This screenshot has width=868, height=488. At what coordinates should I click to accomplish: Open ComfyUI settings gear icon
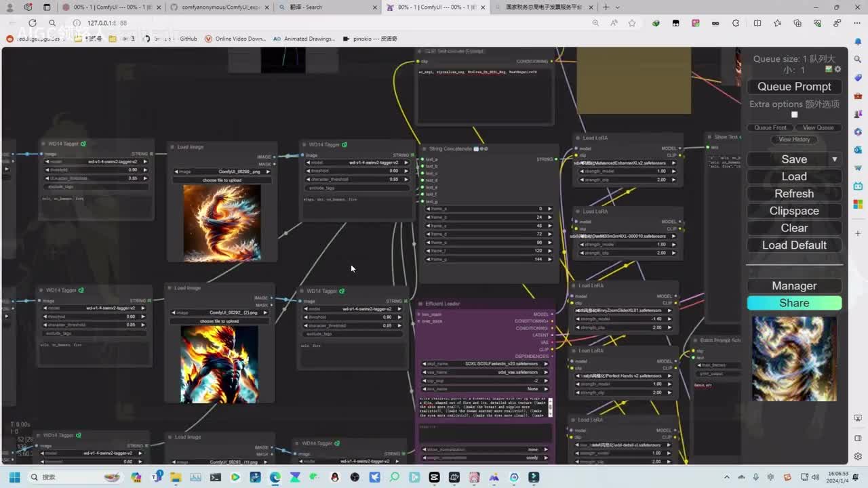tap(837, 69)
